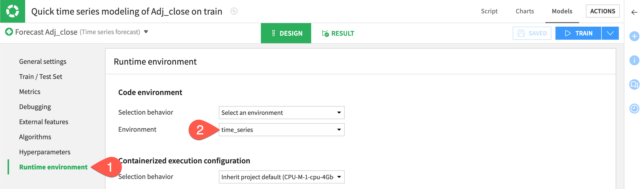
Task: Open the Hyperparameters section
Action: click(45, 152)
